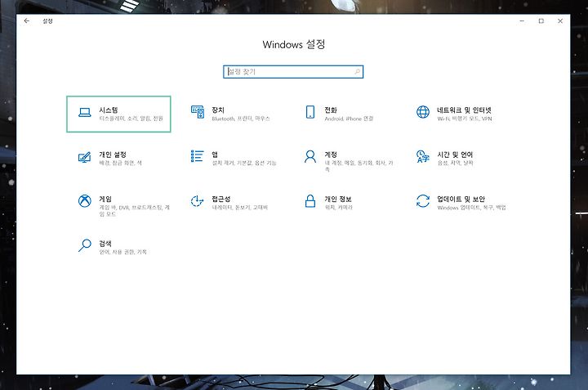Viewport: 588px width, 390px height.
Task: Close the 설정 window
Action: (x=560, y=21)
